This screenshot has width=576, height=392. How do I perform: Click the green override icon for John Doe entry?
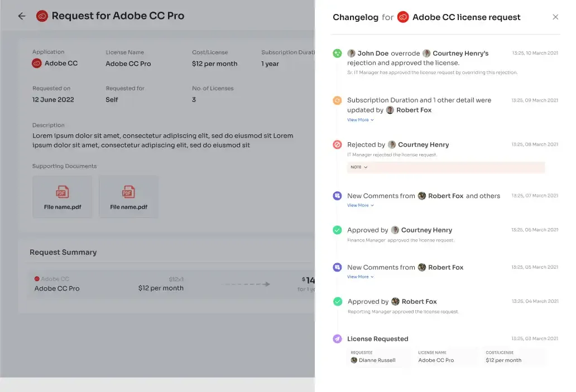[337, 53]
